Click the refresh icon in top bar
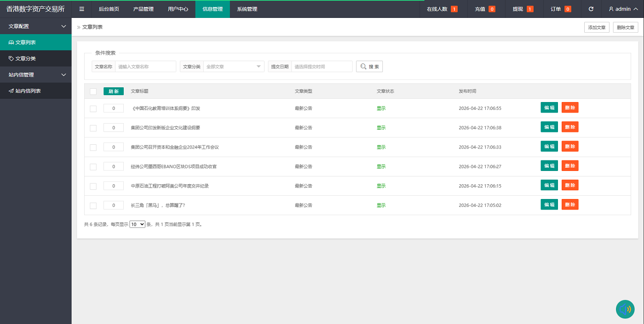Viewport: 644px width, 324px height. pyautogui.click(x=591, y=9)
